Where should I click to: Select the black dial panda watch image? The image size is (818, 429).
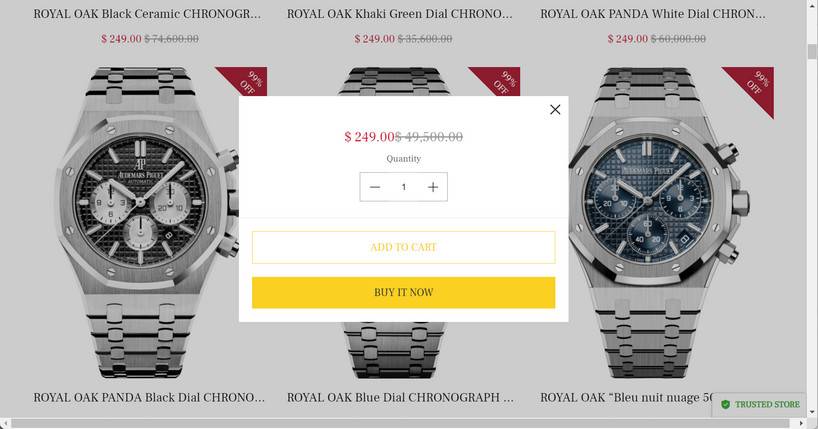tap(146, 222)
